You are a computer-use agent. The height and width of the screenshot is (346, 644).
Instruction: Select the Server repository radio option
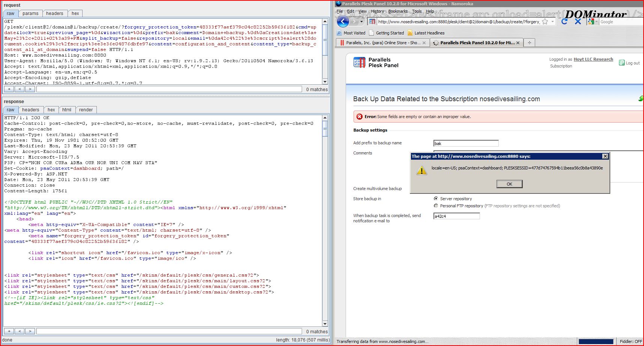436,199
